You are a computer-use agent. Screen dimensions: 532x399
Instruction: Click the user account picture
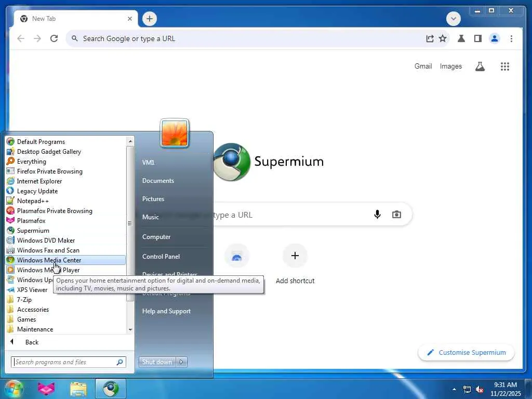[x=175, y=133]
